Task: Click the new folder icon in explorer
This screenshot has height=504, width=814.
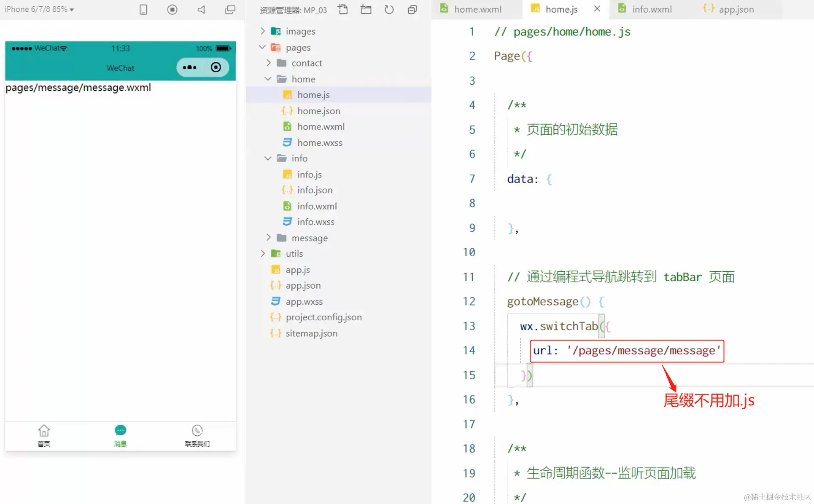Action: pyautogui.click(x=366, y=9)
